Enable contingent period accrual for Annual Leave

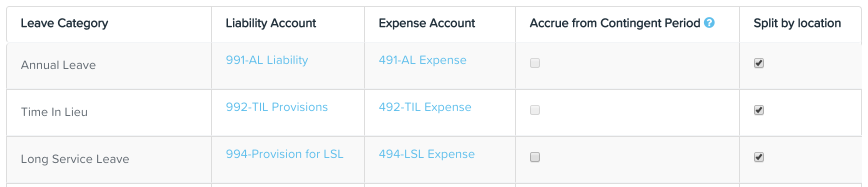tap(535, 63)
